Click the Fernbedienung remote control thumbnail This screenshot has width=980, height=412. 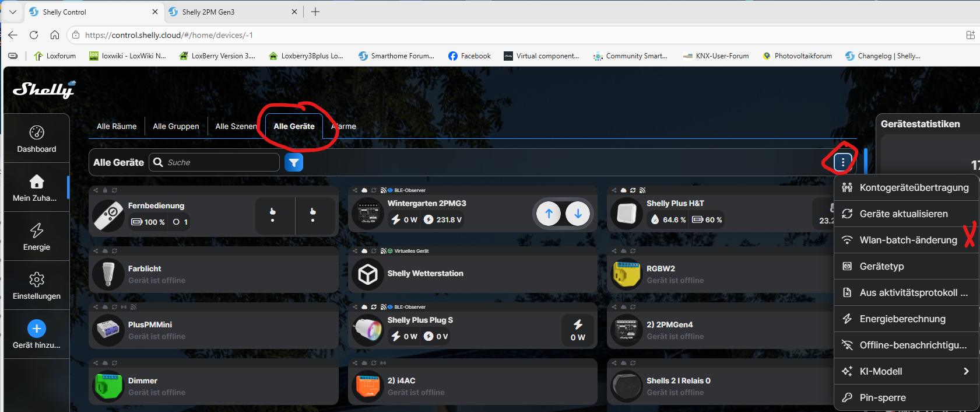pyautogui.click(x=108, y=215)
